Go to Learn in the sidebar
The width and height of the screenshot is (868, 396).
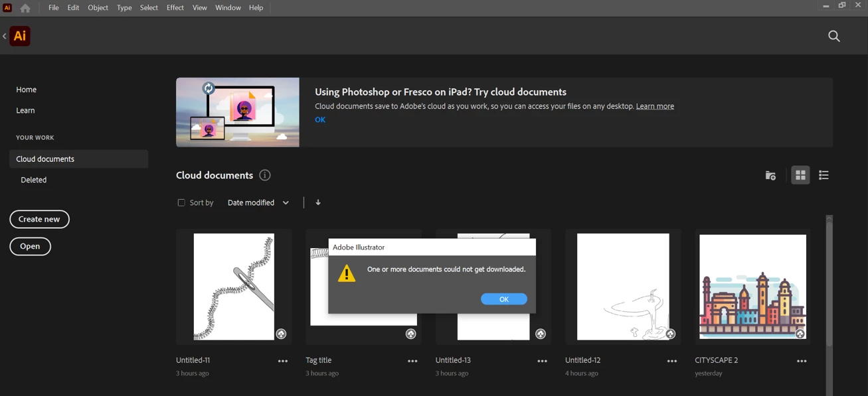(26, 110)
